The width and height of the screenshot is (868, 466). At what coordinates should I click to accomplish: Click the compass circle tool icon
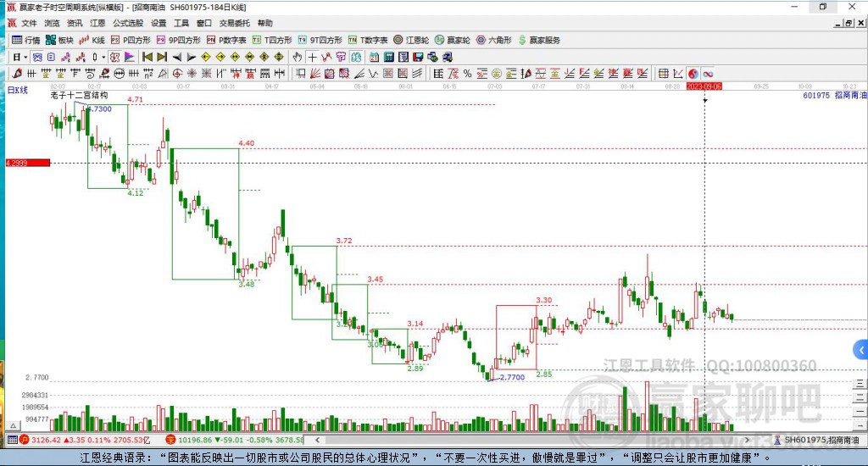tap(176, 74)
